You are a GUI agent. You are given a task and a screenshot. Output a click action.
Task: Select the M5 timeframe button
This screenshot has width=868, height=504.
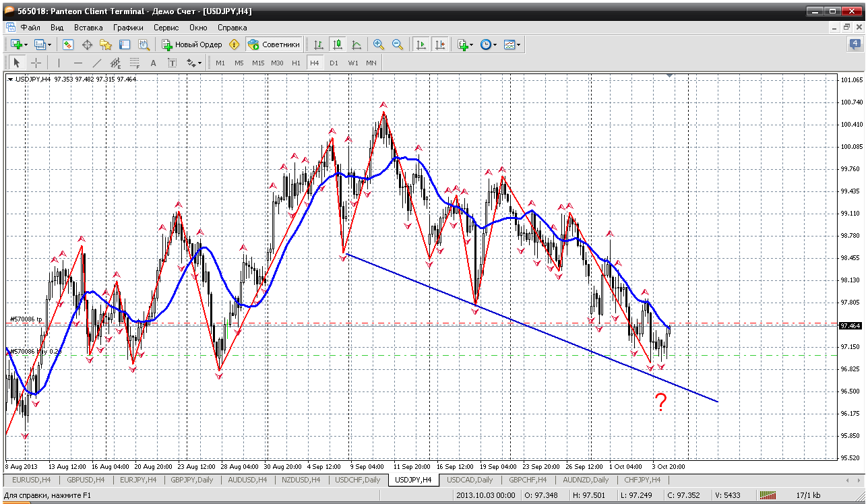point(239,63)
